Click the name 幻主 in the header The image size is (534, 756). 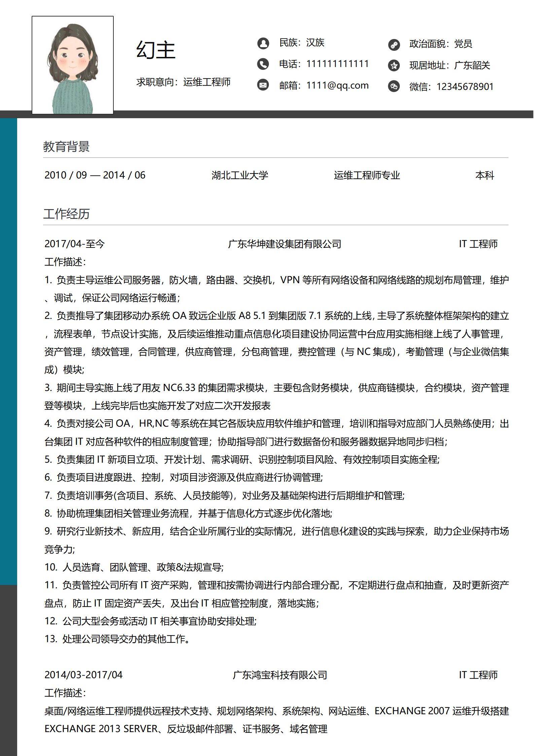(156, 50)
